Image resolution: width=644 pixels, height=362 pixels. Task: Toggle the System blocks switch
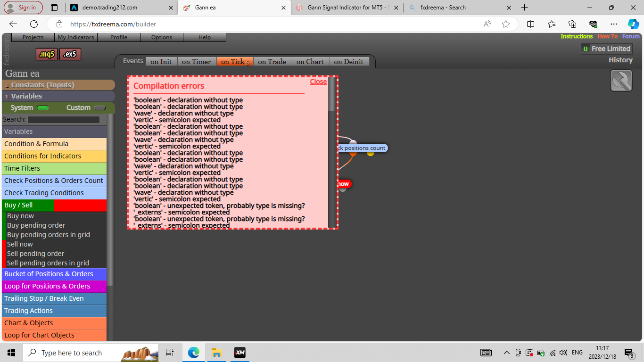tap(43, 108)
